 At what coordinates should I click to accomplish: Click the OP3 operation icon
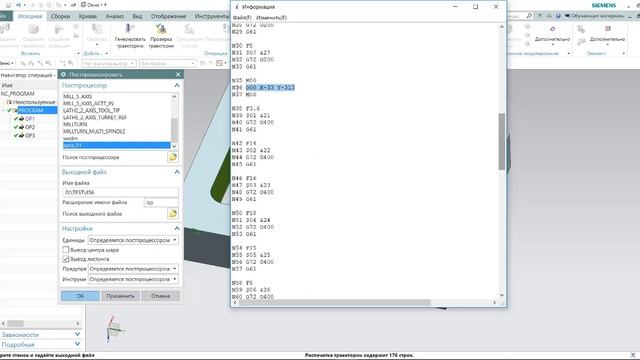click(x=21, y=136)
